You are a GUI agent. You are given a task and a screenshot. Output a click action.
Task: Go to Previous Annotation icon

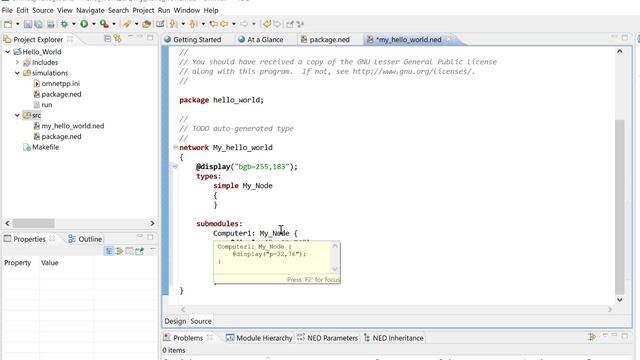pos(193,24)
